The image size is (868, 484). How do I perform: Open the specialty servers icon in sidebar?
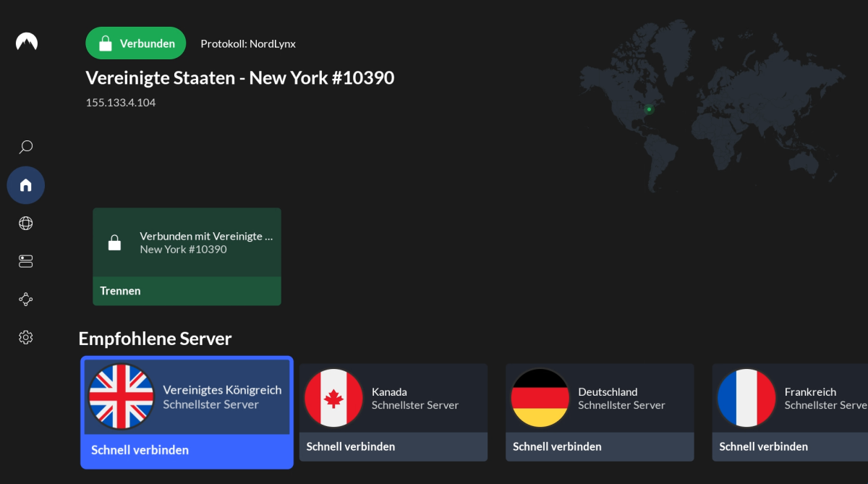click(26, 261)
